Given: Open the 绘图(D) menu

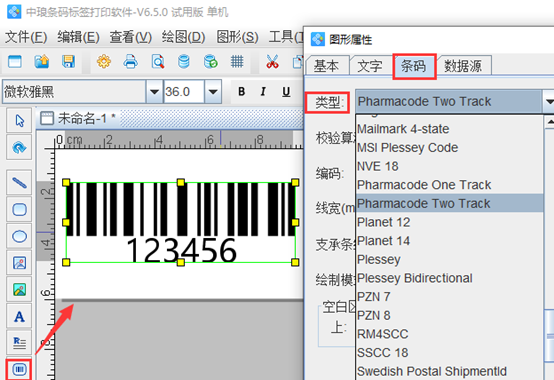Looking at the screenshot, I should [183, 37].
